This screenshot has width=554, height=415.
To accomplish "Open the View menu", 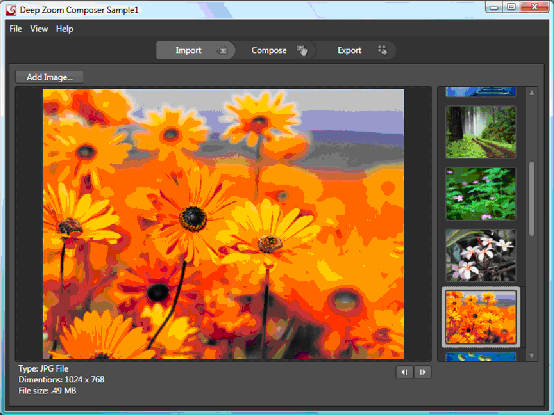I will tap(39, 29).
